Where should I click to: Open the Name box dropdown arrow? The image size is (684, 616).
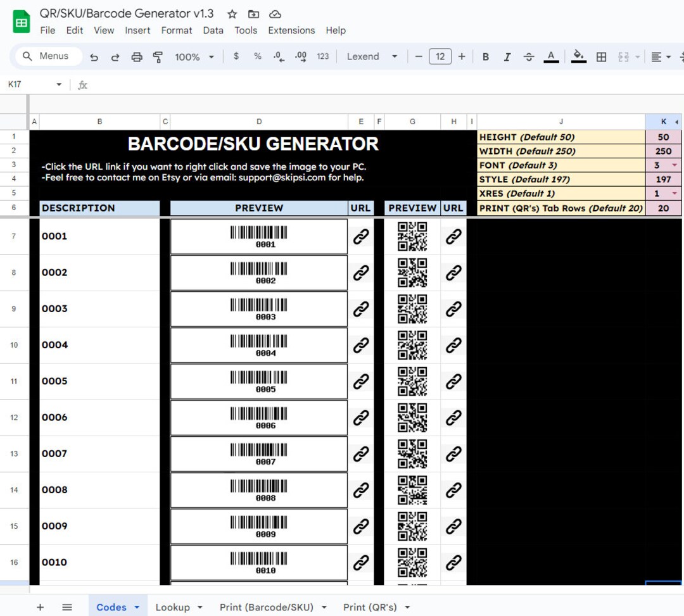[59, 84]
